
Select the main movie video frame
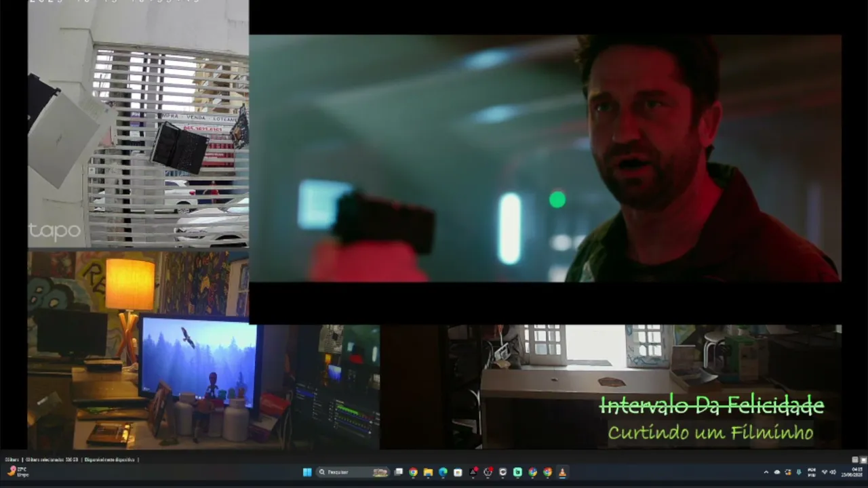pos(545,159)
